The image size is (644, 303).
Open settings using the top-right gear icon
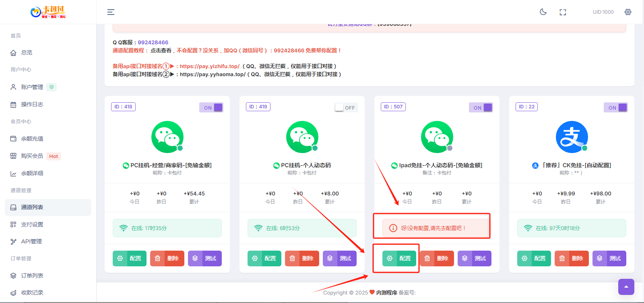tap(628, 12)
